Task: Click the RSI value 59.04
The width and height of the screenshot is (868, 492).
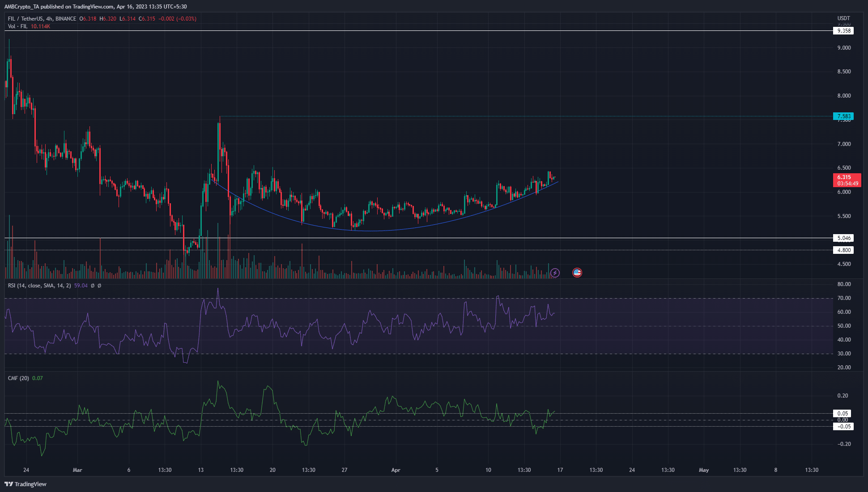Action: tap(81, 286)
